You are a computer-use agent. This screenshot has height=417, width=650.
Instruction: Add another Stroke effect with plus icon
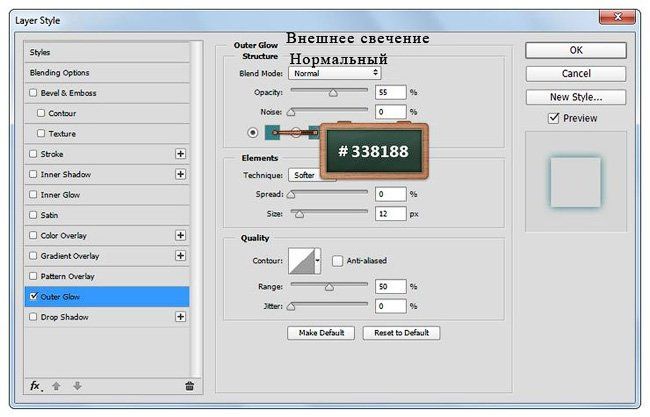point(180,154)
